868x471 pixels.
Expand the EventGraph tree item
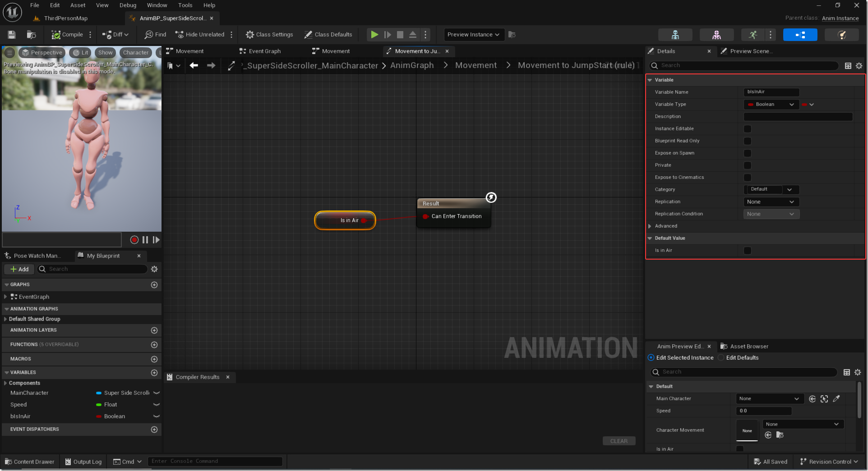[5, 297]
